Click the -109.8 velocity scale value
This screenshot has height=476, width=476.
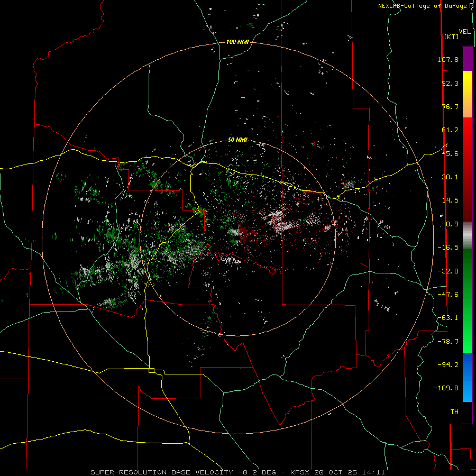click(446, 388)
